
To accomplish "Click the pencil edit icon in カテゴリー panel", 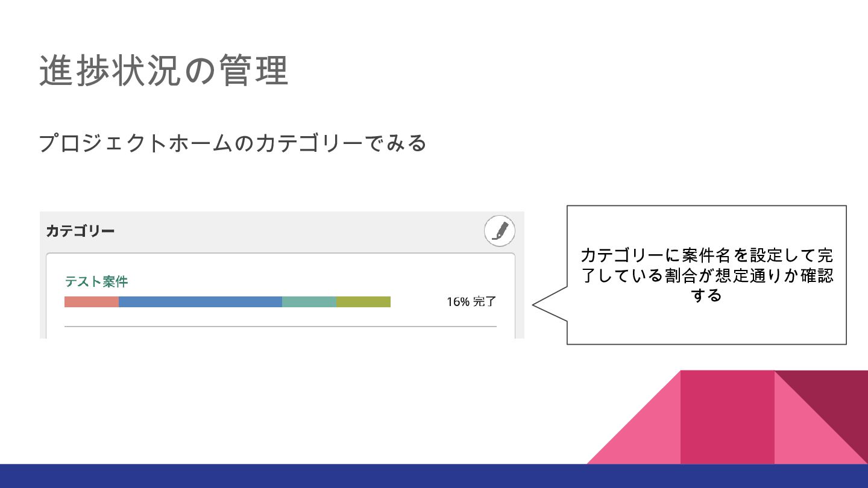I will click(500, 231).
